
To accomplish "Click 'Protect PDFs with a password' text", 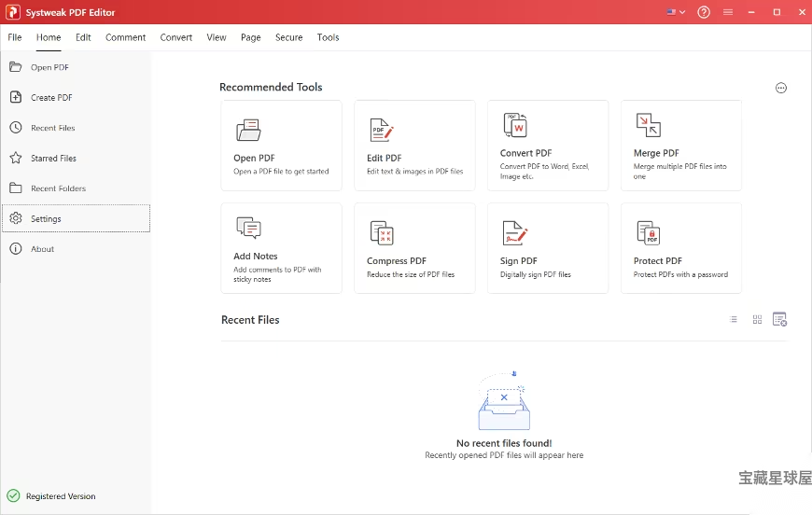I will pyautogui.click(x=680, y=274).
